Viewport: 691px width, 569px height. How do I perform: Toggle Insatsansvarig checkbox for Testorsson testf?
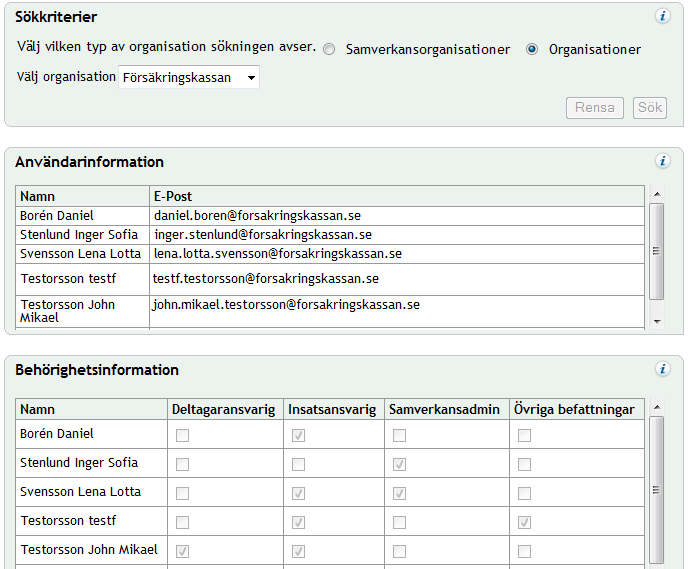pyautogui.click(x=298, y=522)
